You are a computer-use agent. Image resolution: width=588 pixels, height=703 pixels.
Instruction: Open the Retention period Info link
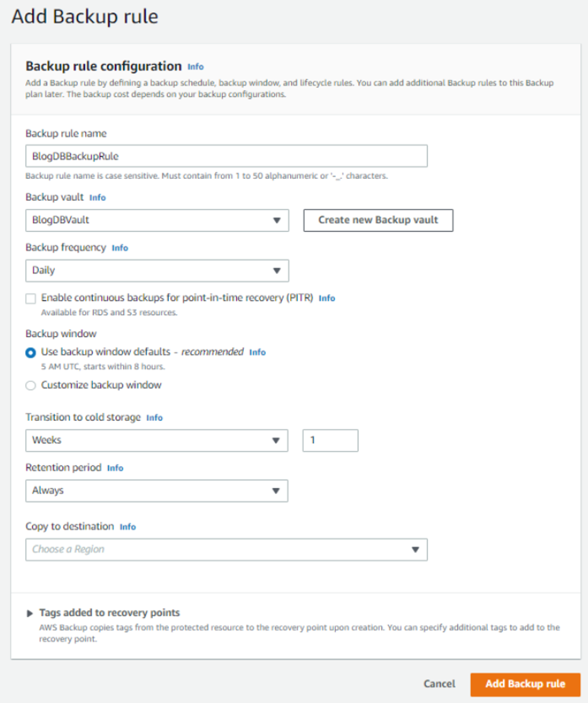coord(115,468)
